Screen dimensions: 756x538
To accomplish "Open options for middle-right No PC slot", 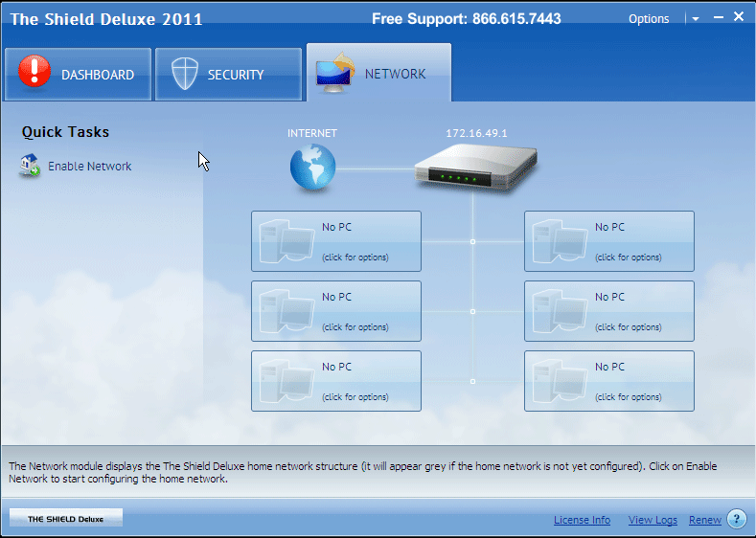I will (x=609, y=311).
